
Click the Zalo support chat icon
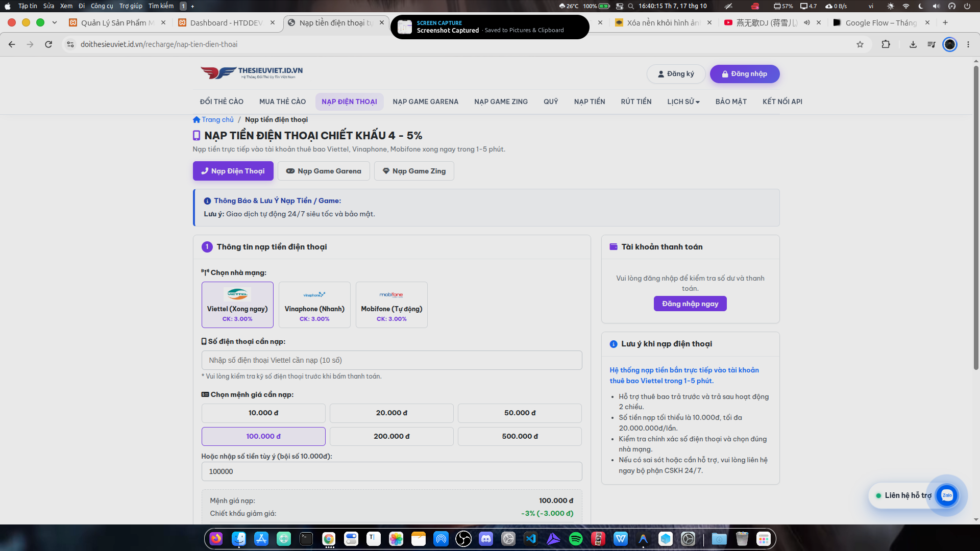(947, 495)
